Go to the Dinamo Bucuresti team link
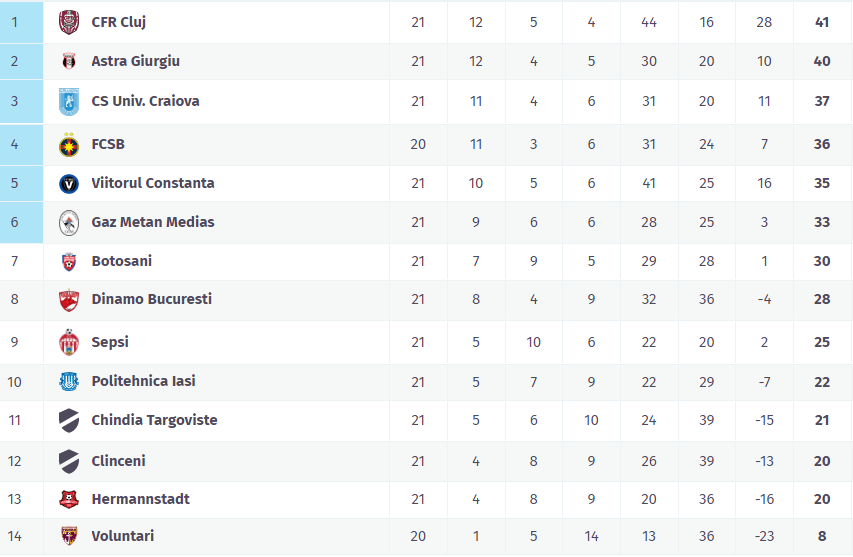The height and width of the screenshot is (557, 853). 151,299
